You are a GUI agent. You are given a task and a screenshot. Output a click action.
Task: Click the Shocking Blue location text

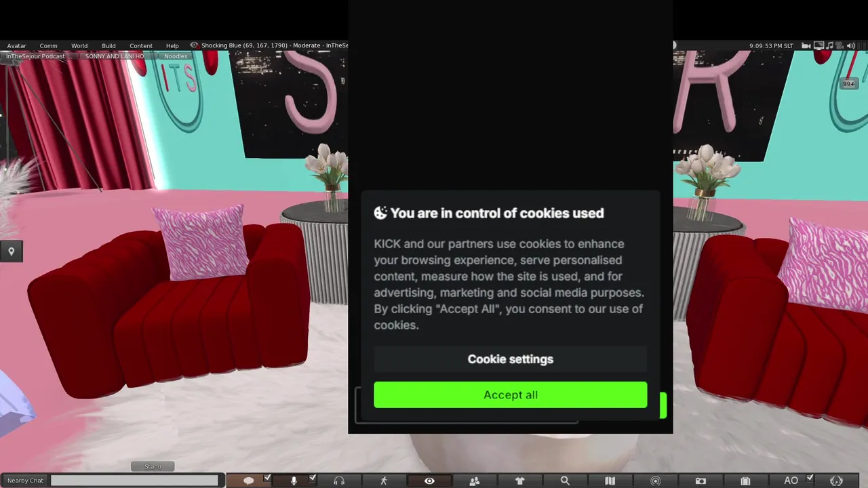tap(274, 45)
